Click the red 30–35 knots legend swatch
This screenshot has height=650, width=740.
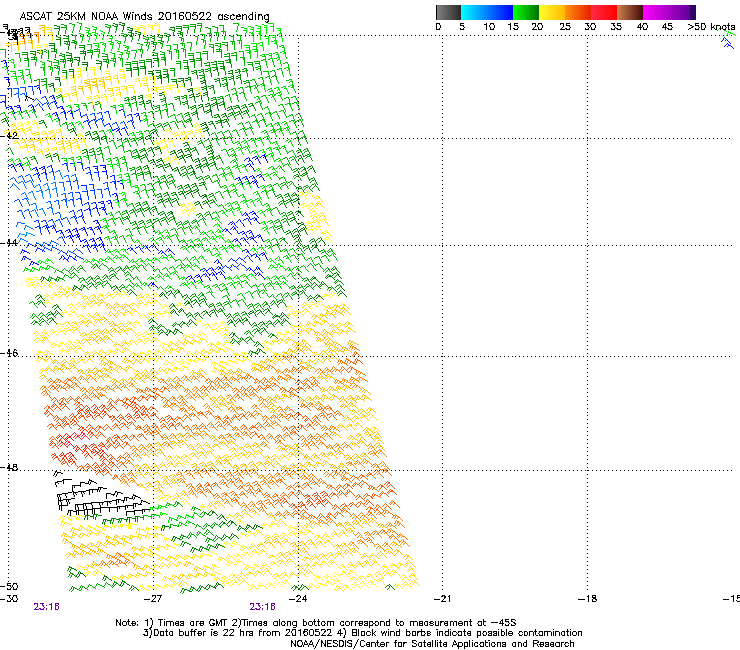pos(604,12)
